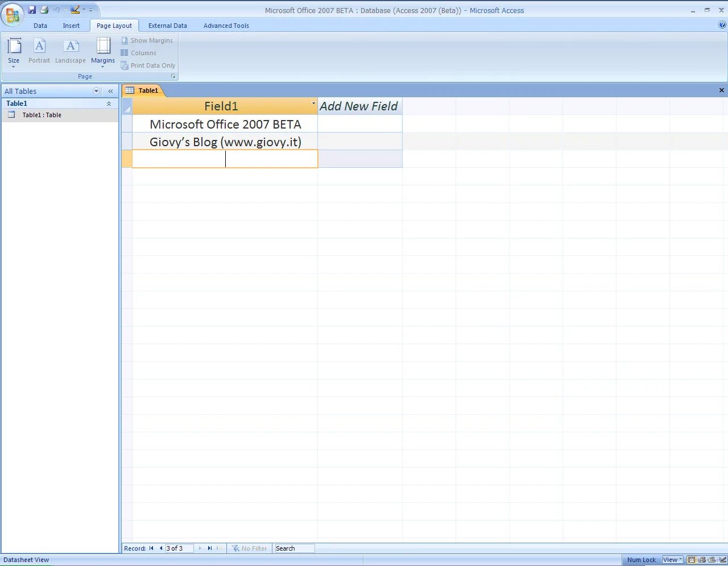Screen dimensions: 728x566
Task: Toggle Show Margins option
Action: click(147, 40)
